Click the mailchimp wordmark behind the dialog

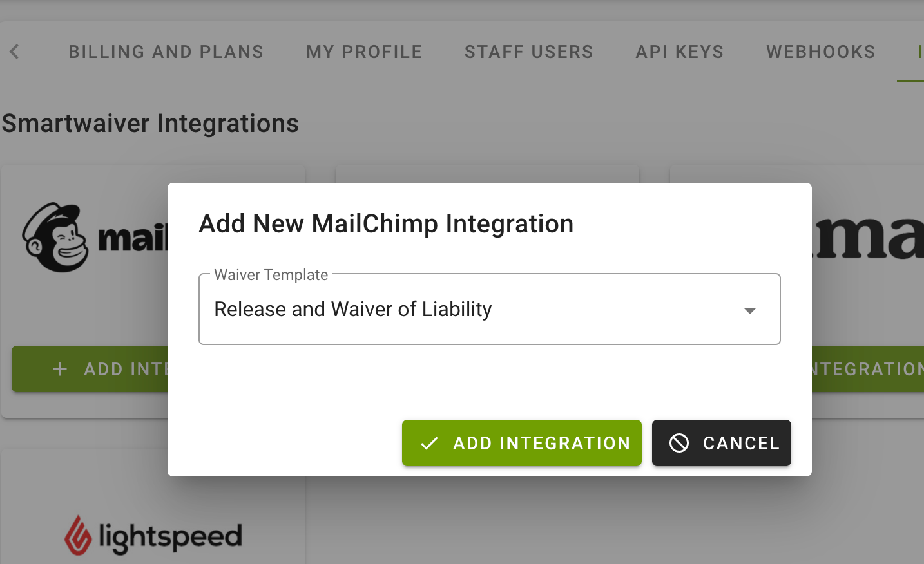(x=133, y=238)
